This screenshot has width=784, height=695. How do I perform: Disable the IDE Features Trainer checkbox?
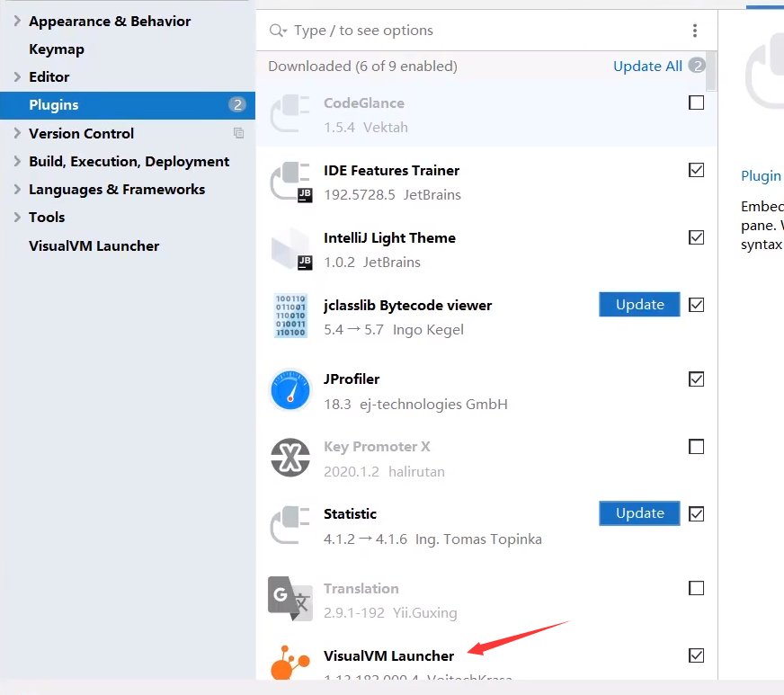pyautogui.click(x=696, y=170)
